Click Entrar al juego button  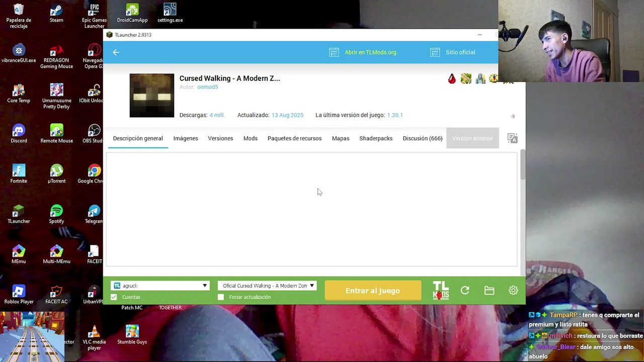pos(373,291)
